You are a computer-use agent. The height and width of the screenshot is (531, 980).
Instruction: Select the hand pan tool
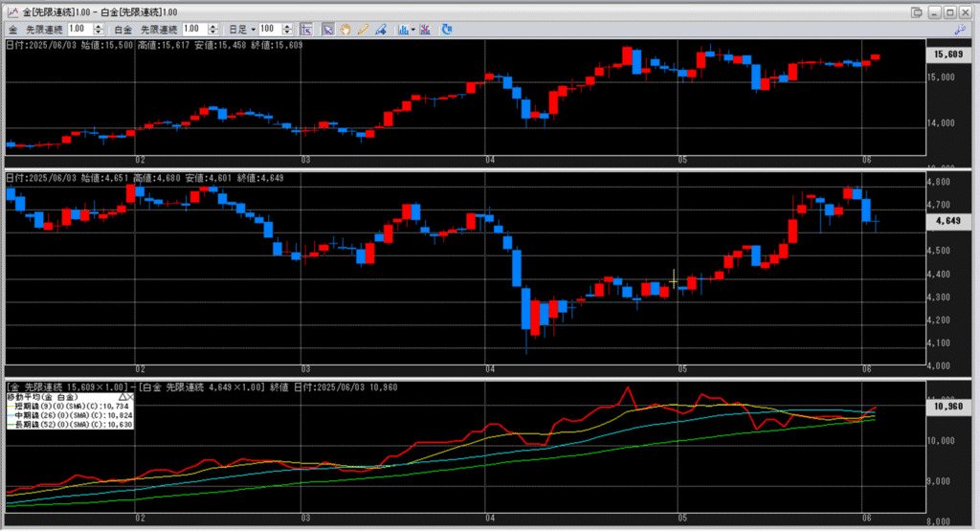pyautogui.click(x=345, y=30)
